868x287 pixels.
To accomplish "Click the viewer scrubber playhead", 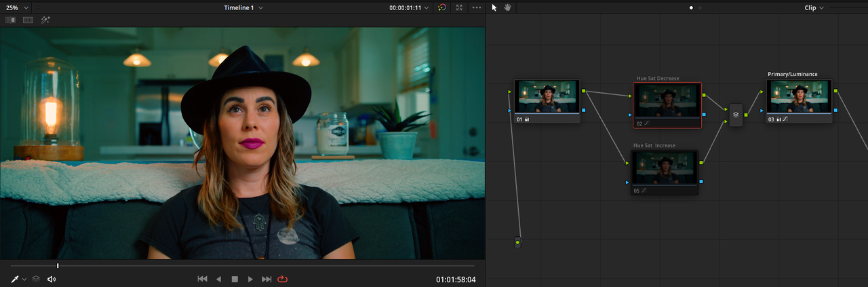I will 58,266.
